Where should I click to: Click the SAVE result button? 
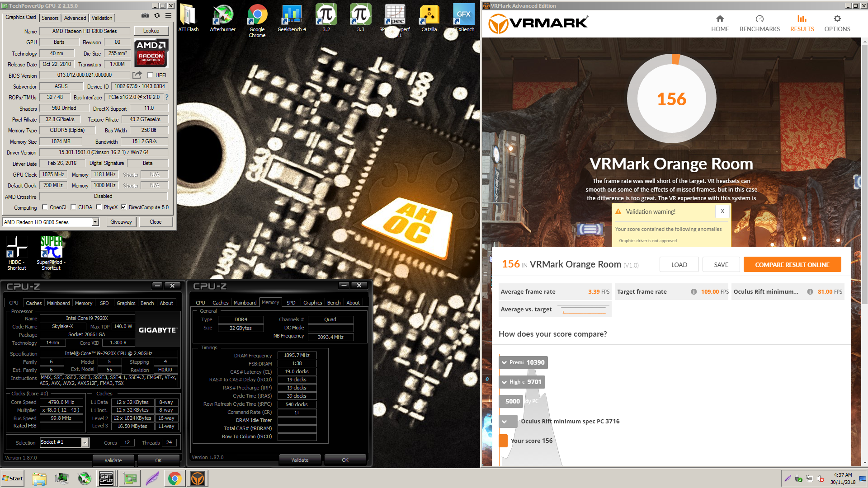(x=721, y=265)
